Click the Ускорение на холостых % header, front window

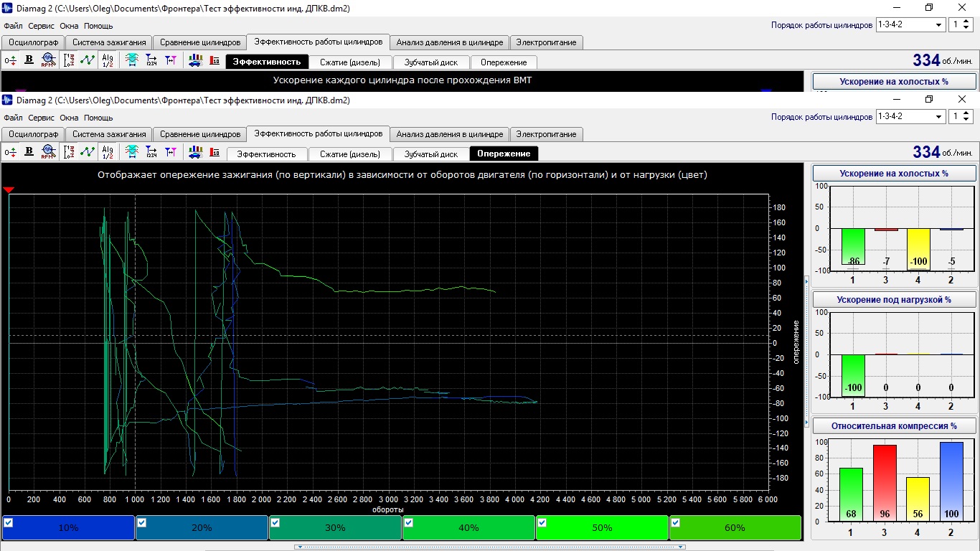click(x=894, y=174)
